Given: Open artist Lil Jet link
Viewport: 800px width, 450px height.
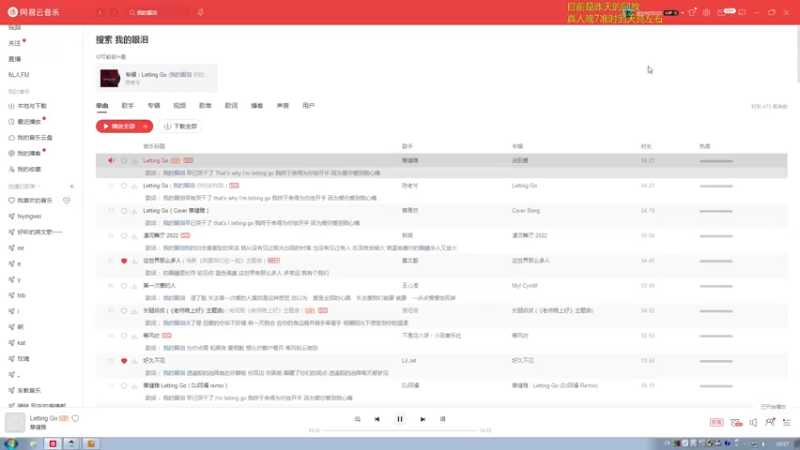Looking at the screenshot, I should pyautogui.click(x=409, y=361).
